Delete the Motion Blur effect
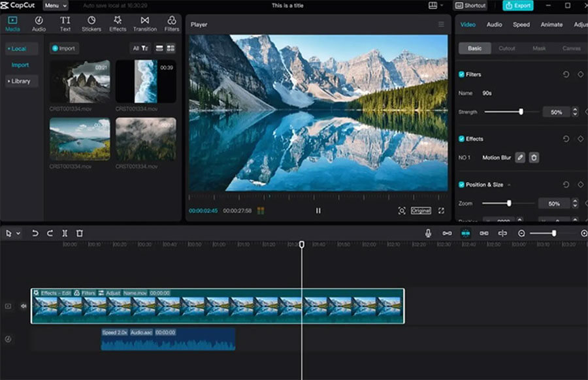 [534, 157]
